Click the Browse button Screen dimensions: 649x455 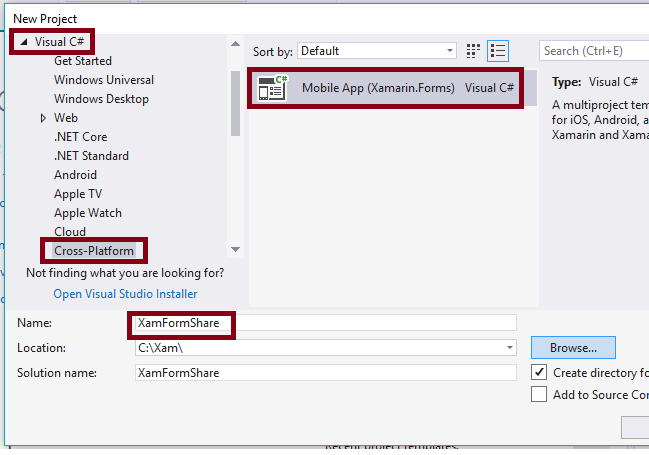click(x=573, y=348)
